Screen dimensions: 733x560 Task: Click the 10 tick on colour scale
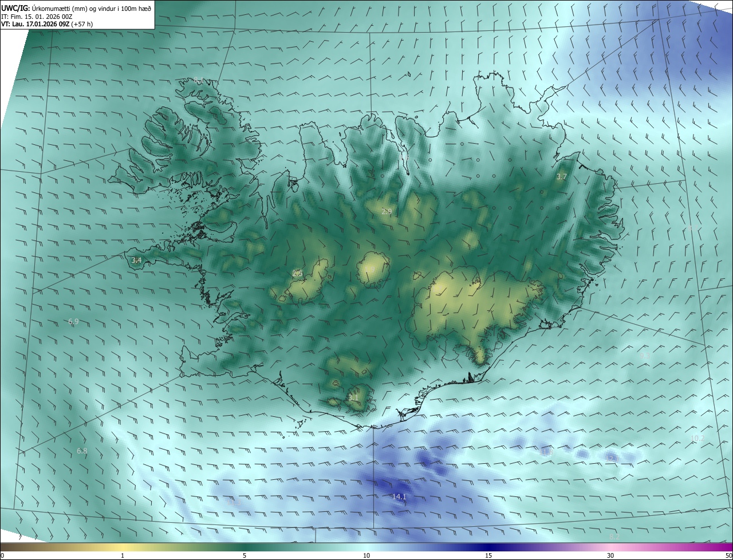(x=366, y=555)
